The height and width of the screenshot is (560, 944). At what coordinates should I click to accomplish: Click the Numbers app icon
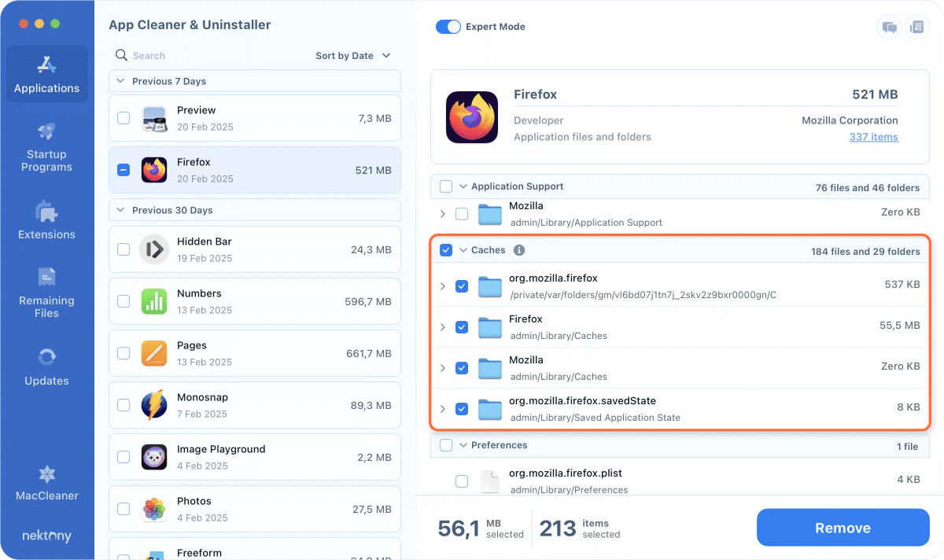154,301
